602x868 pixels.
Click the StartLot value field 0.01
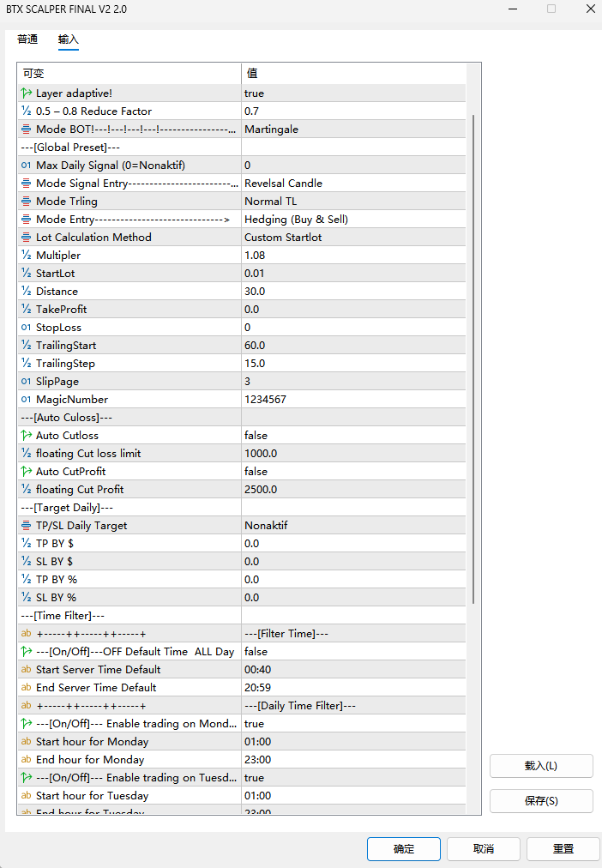[353, 274]
